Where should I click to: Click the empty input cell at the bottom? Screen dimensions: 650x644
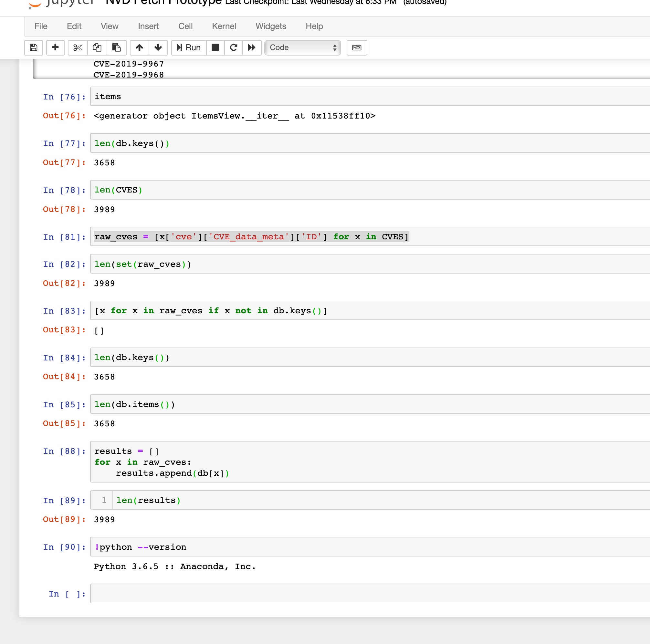[236, 594]
